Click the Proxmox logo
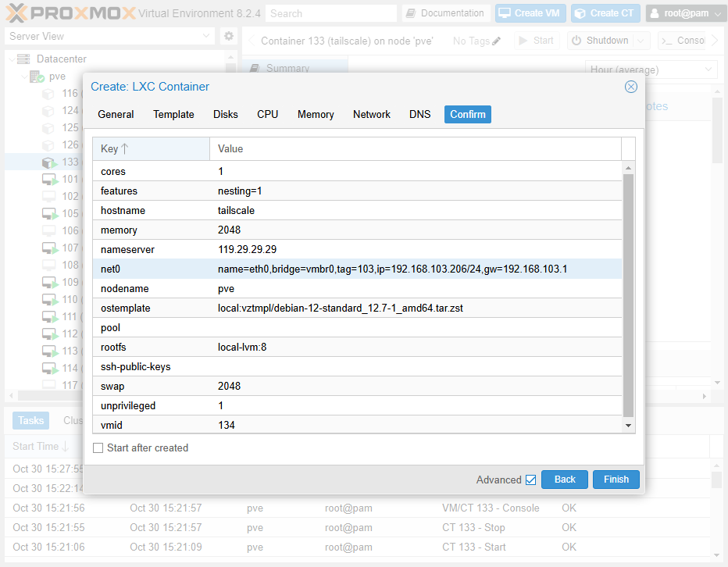The height and width of the screenshot is (567, 728). point(70,13)
